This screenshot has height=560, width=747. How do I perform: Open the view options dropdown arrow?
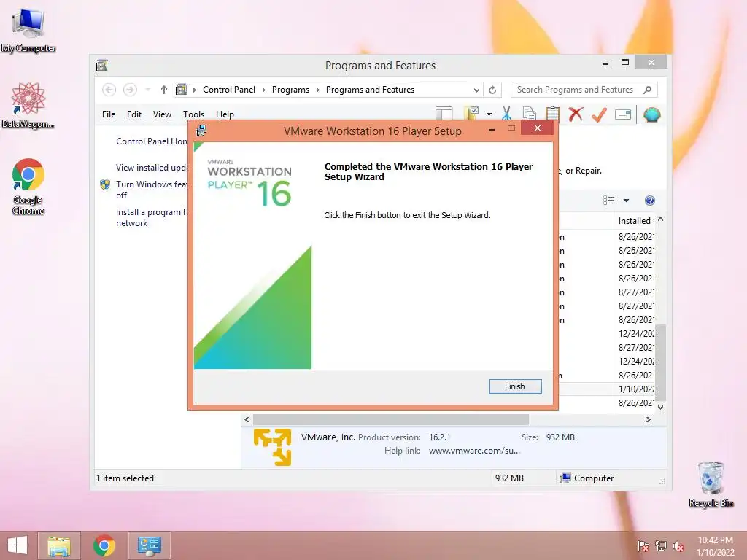[626, 201]
